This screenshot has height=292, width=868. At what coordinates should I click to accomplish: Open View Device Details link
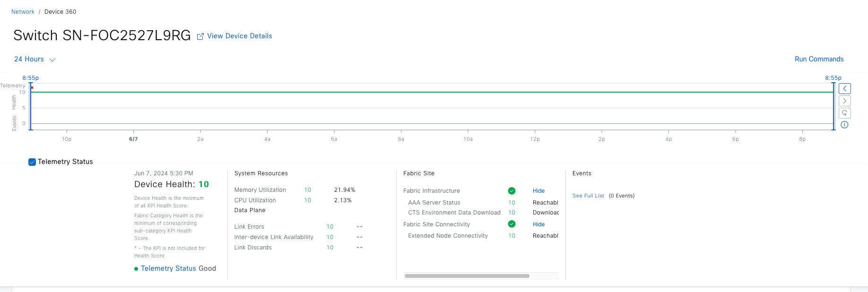239,36
